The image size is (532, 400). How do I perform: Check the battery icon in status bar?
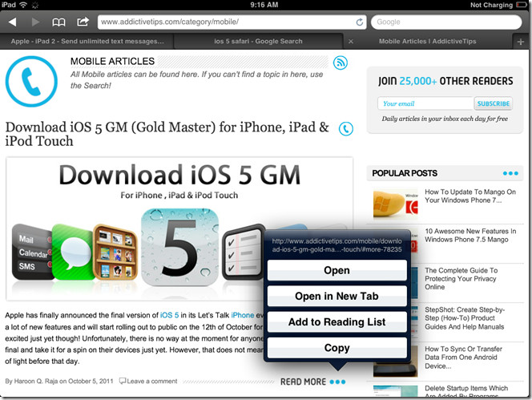521,5
